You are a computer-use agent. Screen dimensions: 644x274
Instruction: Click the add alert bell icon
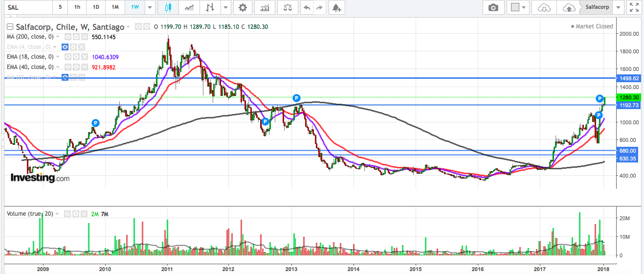point(335,7)
